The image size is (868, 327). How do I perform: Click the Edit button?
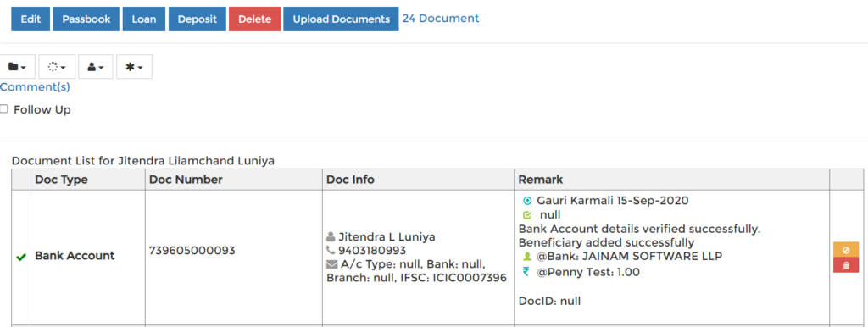coord(31,19)
